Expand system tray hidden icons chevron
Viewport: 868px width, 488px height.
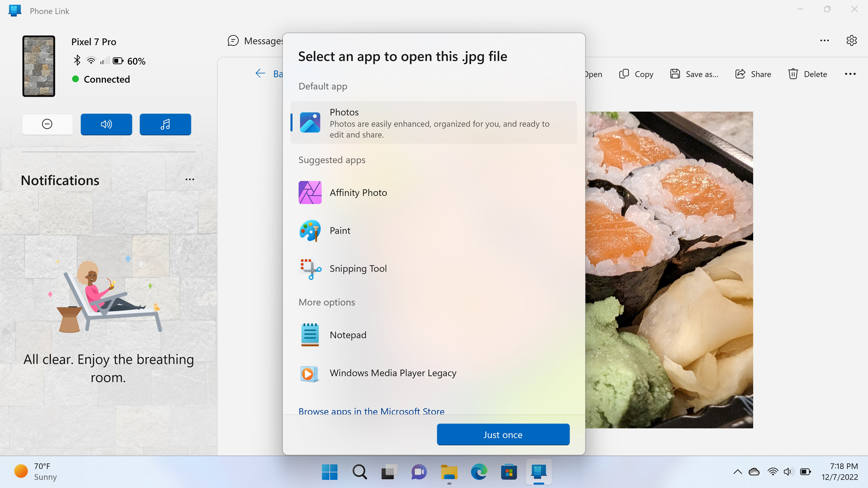pyautogui.click(x=737, y=472)
